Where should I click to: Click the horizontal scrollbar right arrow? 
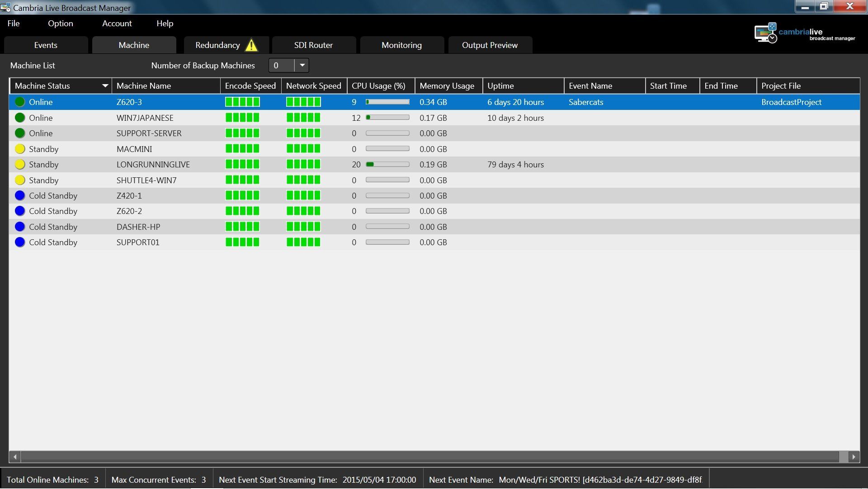click(x=854, y=457)
